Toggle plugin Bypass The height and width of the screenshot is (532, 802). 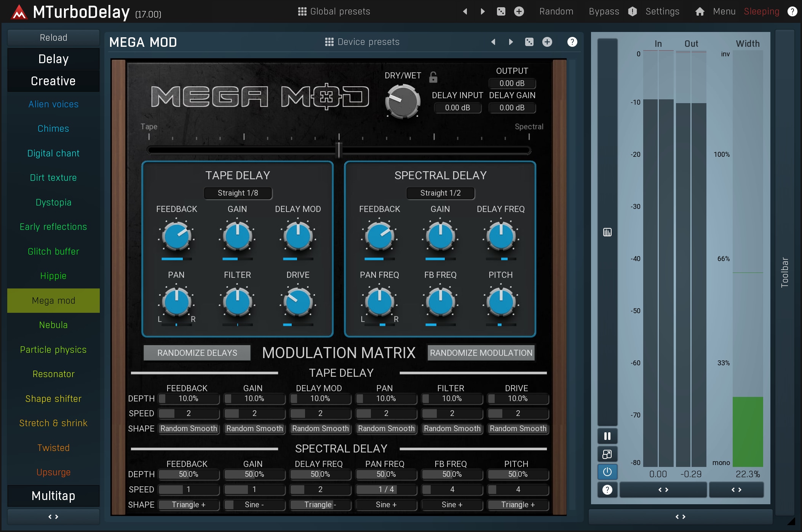click(604, 11)
